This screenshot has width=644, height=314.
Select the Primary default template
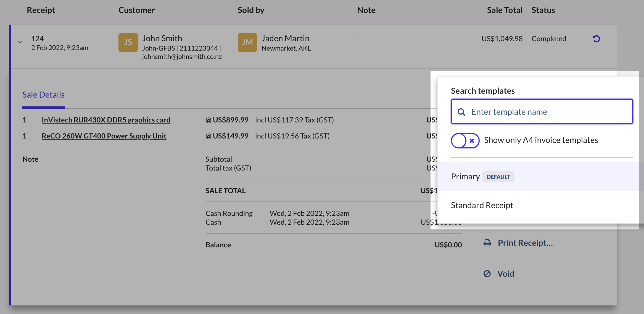point(466,177)
